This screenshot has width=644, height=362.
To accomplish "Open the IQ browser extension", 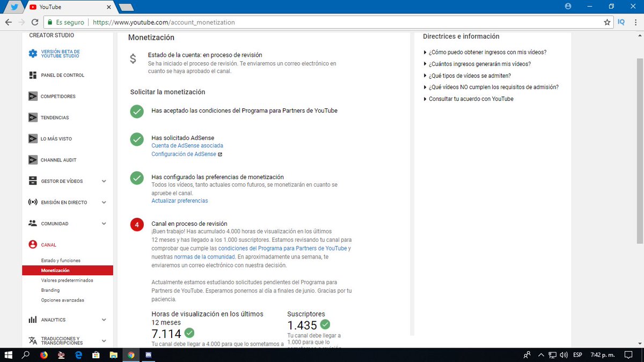I will 621,23.
